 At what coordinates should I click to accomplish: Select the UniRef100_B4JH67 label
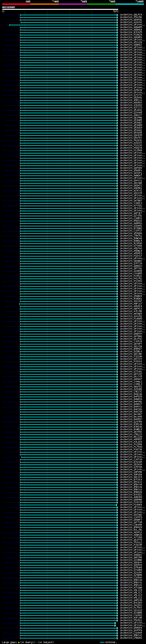(x=131, y=414)
